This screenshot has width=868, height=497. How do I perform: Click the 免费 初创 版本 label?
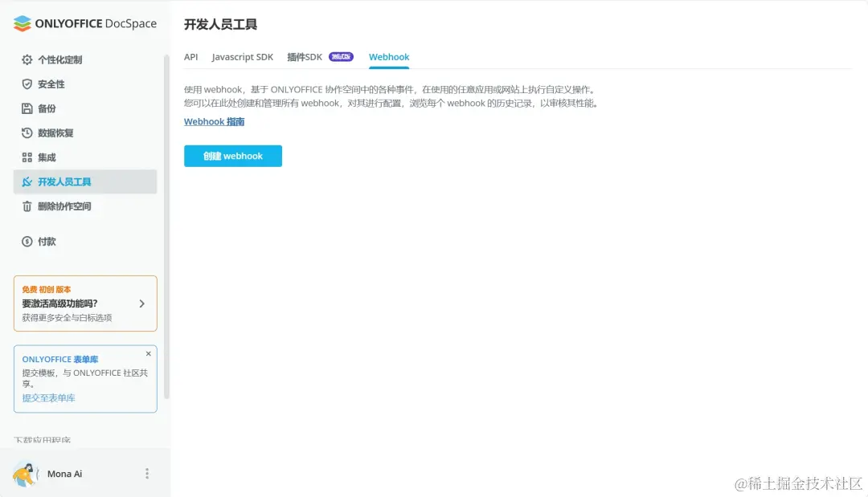click(x=47, y=289)
